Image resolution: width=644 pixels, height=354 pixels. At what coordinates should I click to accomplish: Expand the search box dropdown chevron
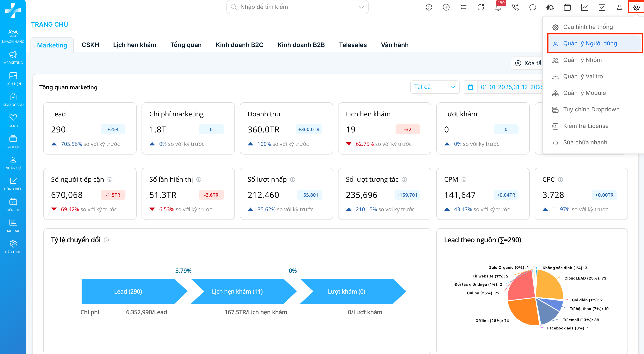click(362, 7)
